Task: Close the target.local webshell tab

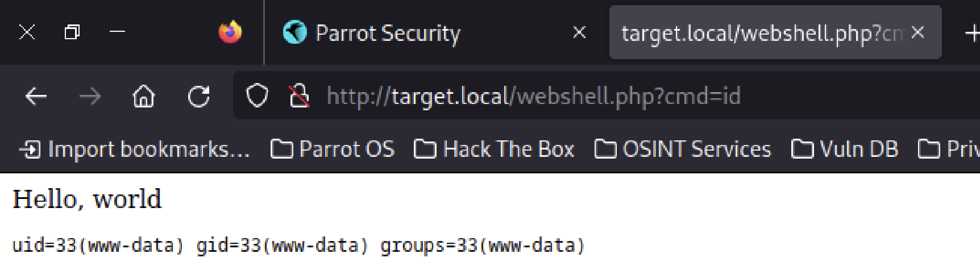Action: [x=917, y=32]
